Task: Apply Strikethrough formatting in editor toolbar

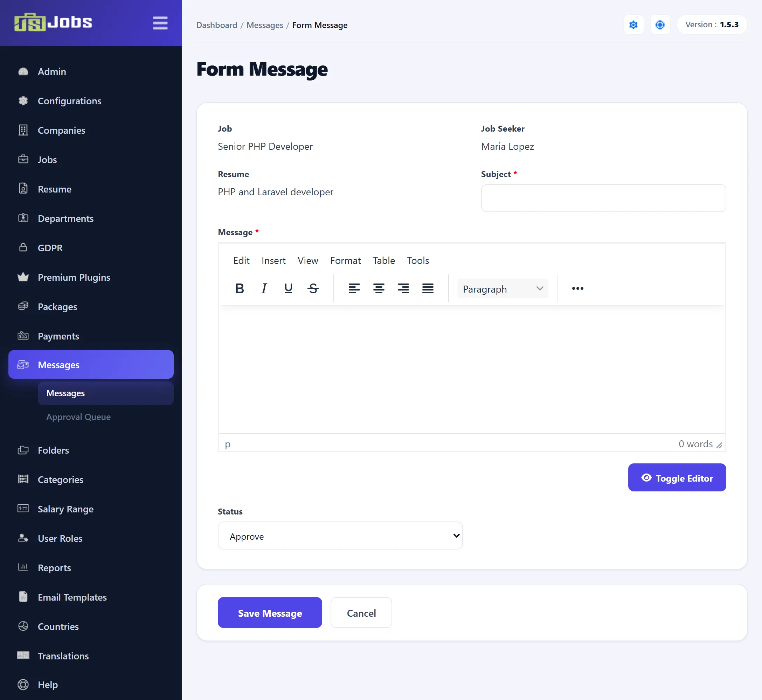Action: (313, 288)
